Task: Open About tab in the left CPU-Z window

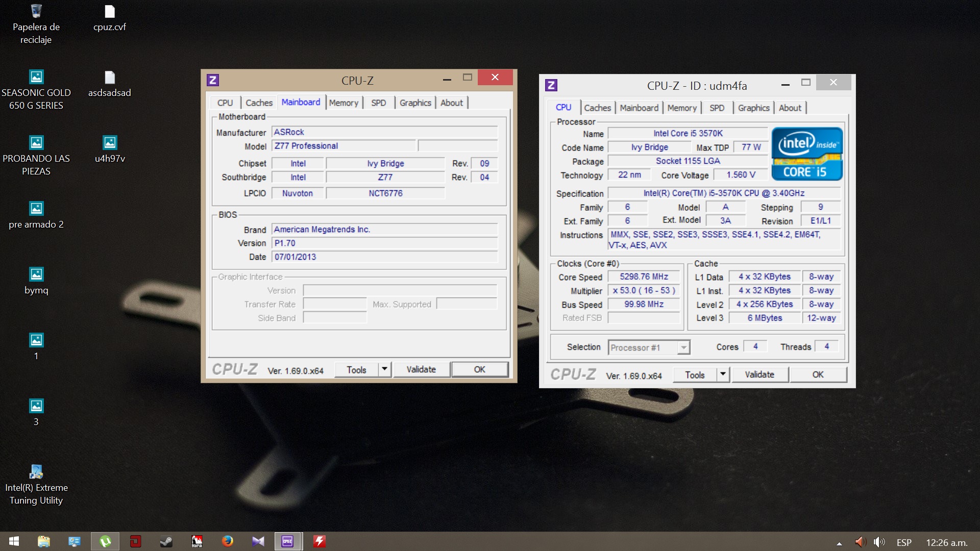Action: pyautogui.click(x=452, y=103)
